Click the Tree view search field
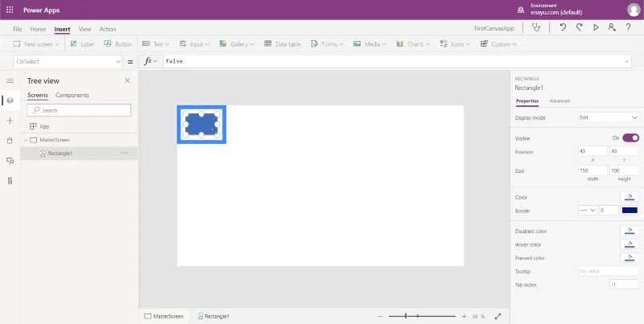 pyautogui.click(x=79, y=110)
